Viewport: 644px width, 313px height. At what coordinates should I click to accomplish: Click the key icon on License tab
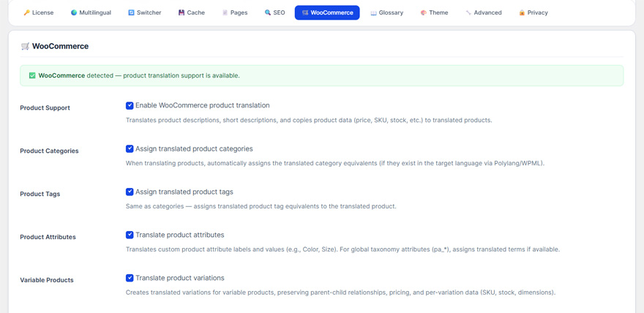[27, 12]
